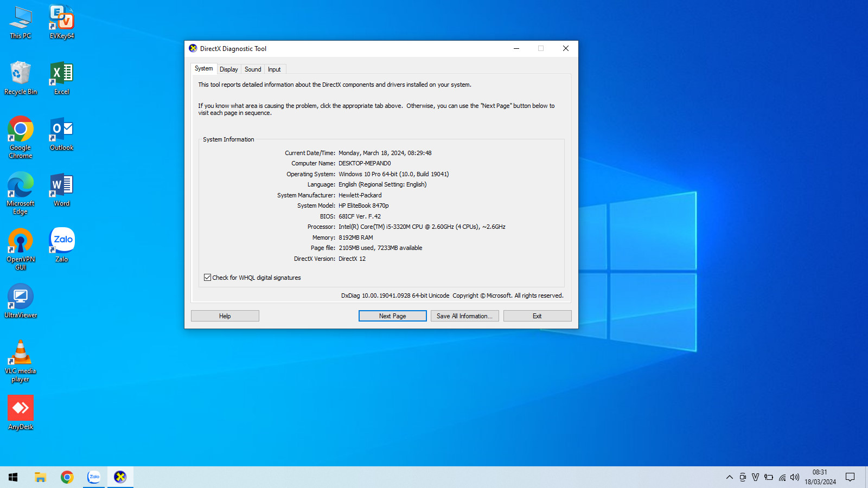This screenshot has width=868, height=488.
Task: Click the 8192MB RAM memory value
Action: point(356,237)
